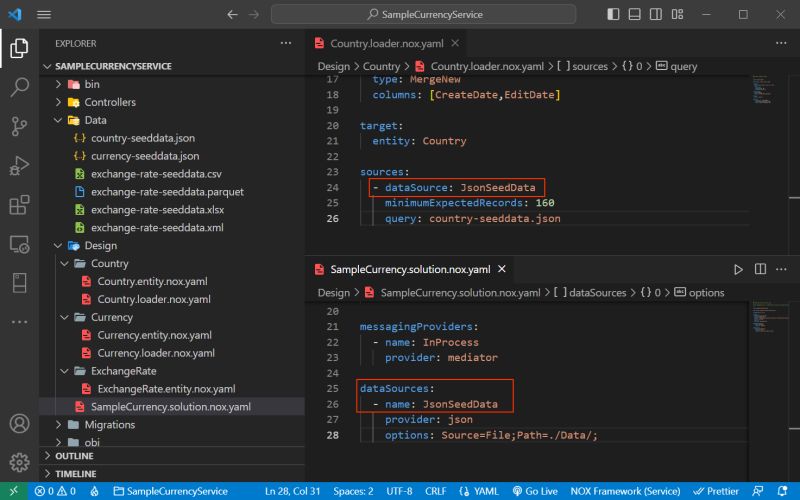Screen dimensions: 800x500
Task: Open more actions for top editor group
Action: point(781,43)
